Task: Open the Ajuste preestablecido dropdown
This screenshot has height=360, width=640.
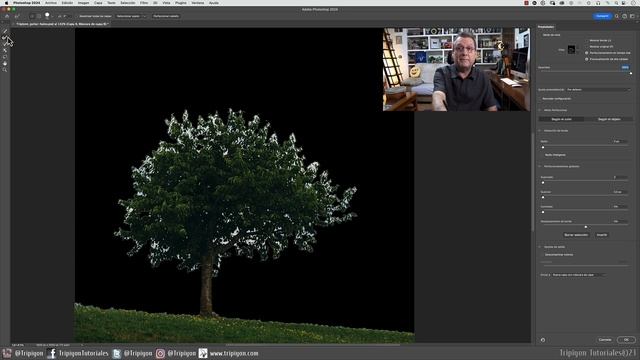Action: point(599,89)
